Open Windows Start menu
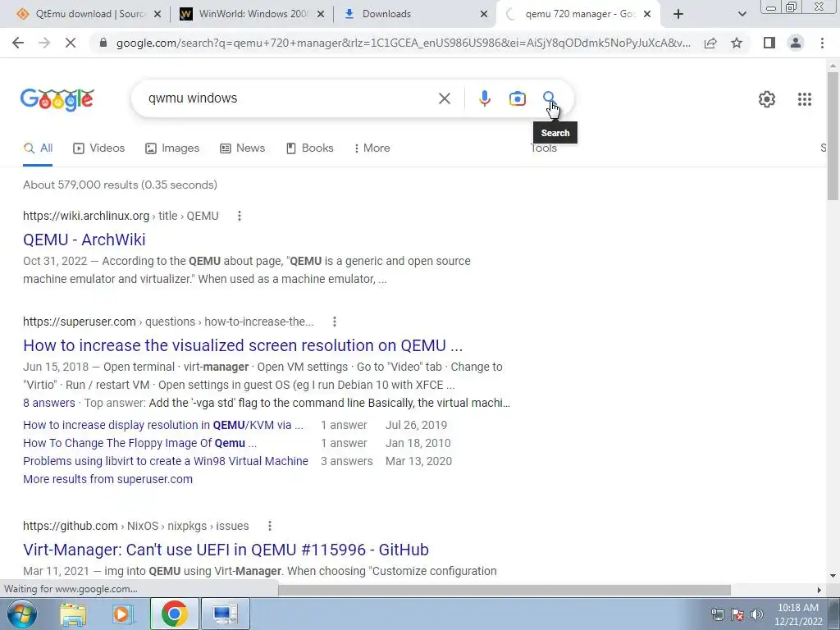 click(x=22, y=614)
